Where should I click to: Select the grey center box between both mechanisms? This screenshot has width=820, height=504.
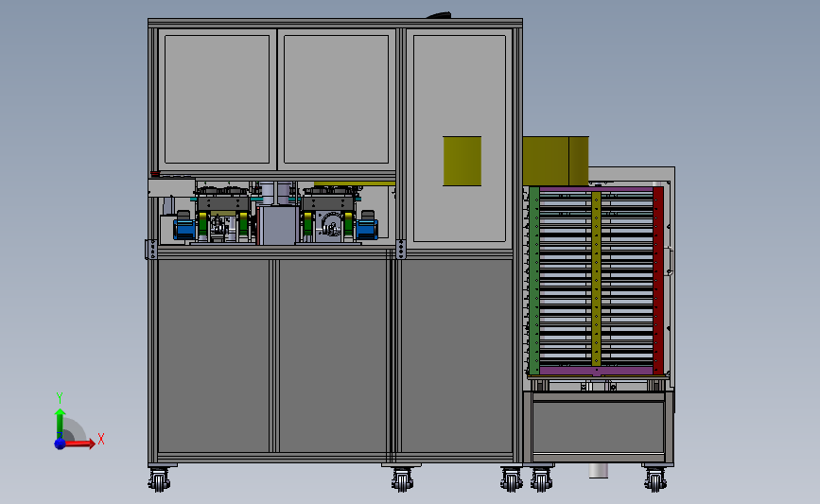click(x=278, y=226)
